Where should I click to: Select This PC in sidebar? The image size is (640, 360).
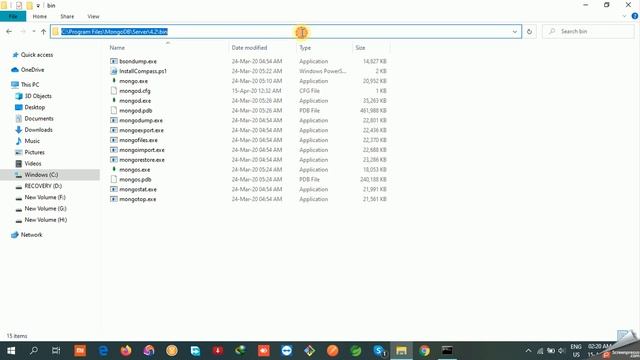coord(30,84)
